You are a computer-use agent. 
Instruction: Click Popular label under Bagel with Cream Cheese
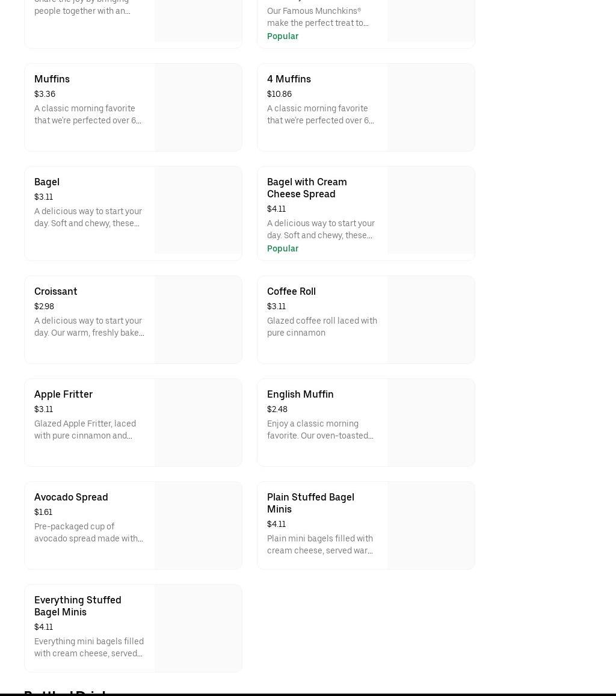tap(283, 248)
